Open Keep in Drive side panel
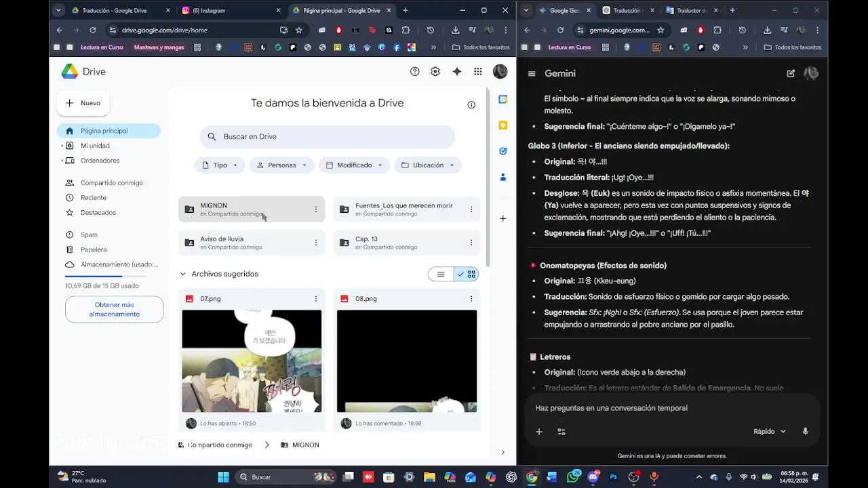Viewport: 868px width, 488px height. (503, 125)
